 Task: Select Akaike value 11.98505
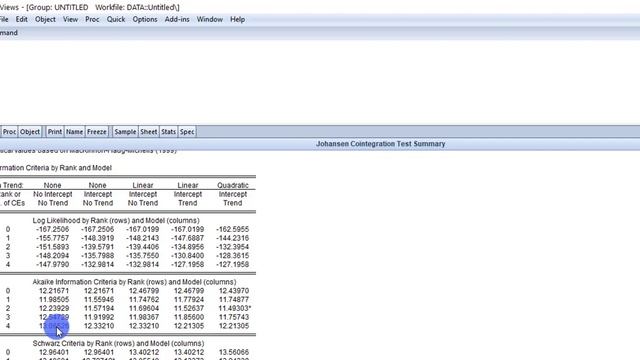[x=54, y=300]
